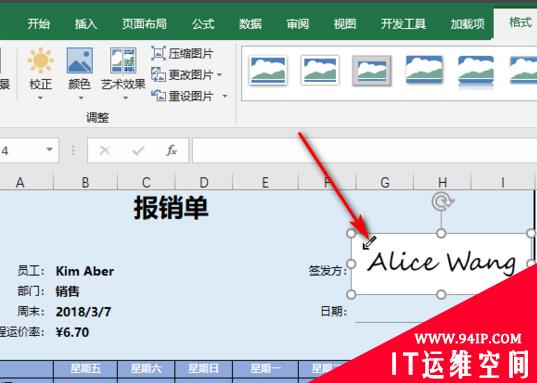Click the rotation handle above the signature picture
Image resolution: width=537 pixels, height=383 pixels.
pyautogui.click(x=442, y=202)
